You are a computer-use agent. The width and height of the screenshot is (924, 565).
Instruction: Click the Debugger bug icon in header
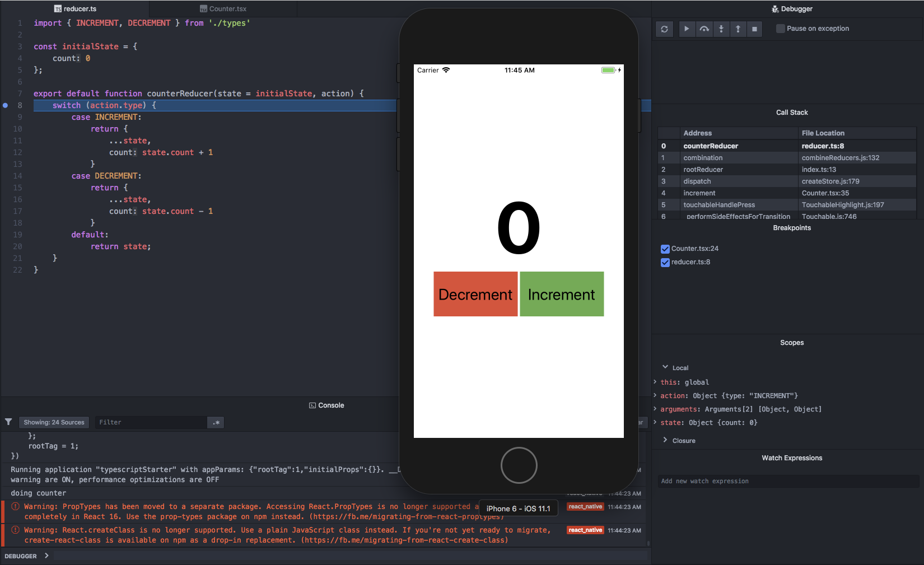click(775, 9)
